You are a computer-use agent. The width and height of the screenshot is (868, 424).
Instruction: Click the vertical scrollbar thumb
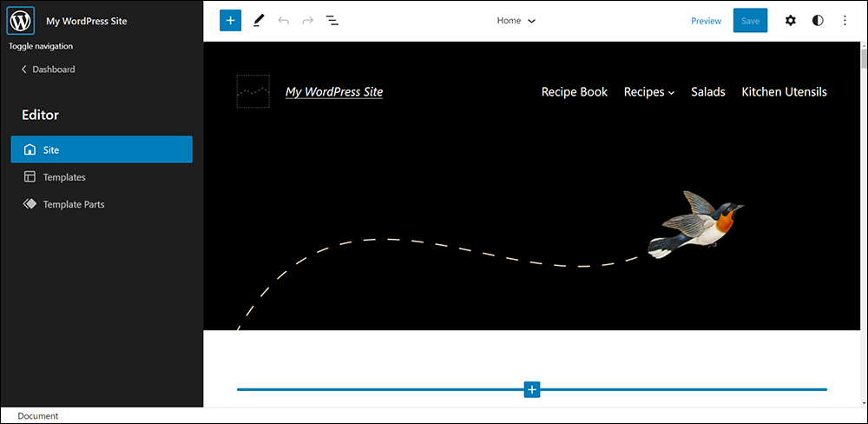[864, 60]
